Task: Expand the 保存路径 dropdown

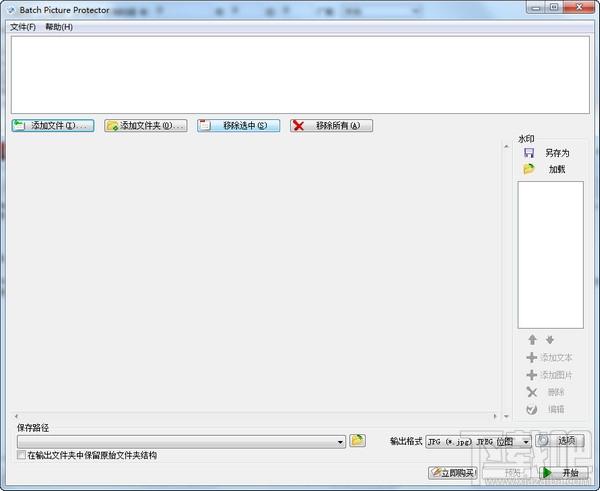Action: [x=340, y=442]
